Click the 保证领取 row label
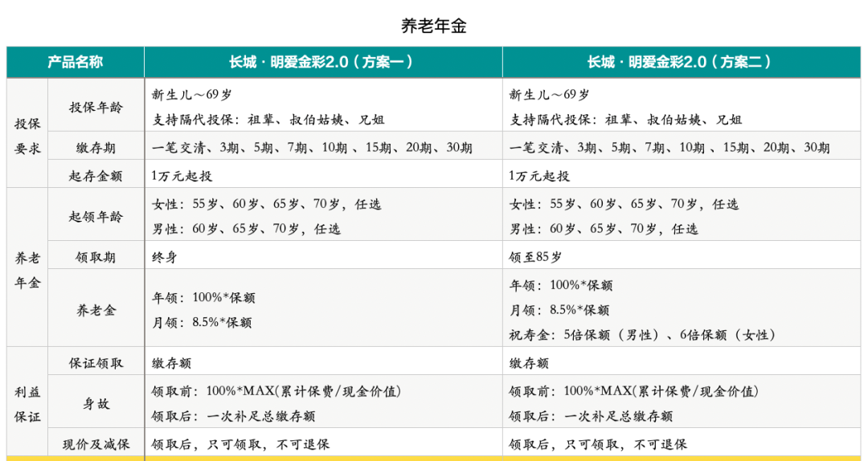The width and height of the screenshot is (868, 461). [x=96, y=363]
